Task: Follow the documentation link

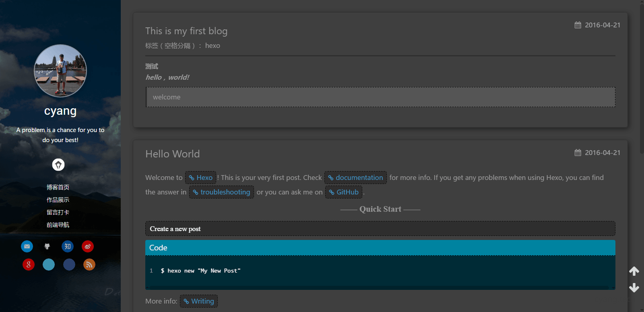Action: point(356,178)
